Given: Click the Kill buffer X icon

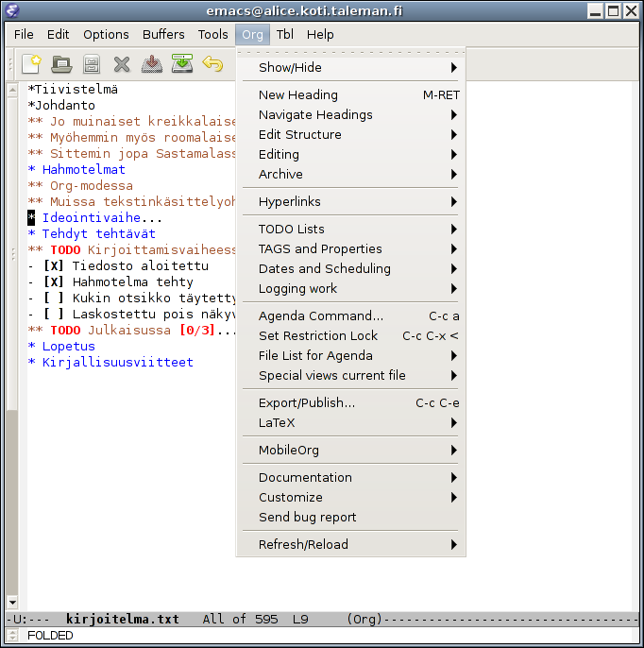Looking at the screenshot, I should coord(122,64).
